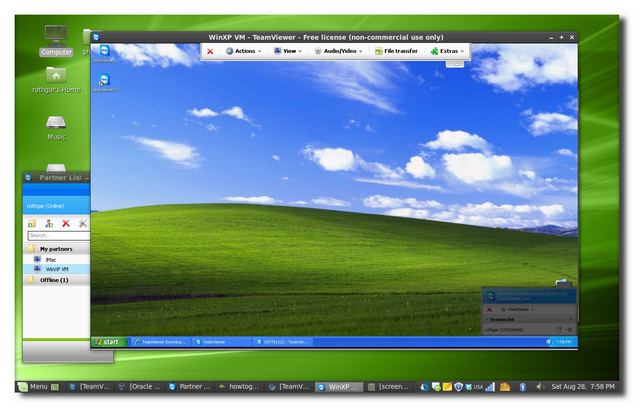Viewport: 640px width, 411px height.
Task: Close the Session list with small X
Action: point(570,319)
